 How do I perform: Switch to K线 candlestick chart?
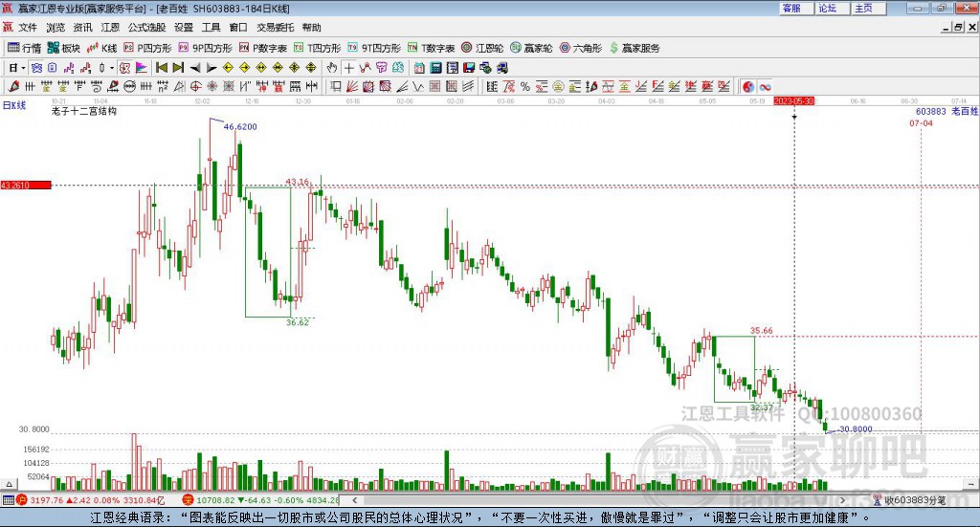pos(101,48)
